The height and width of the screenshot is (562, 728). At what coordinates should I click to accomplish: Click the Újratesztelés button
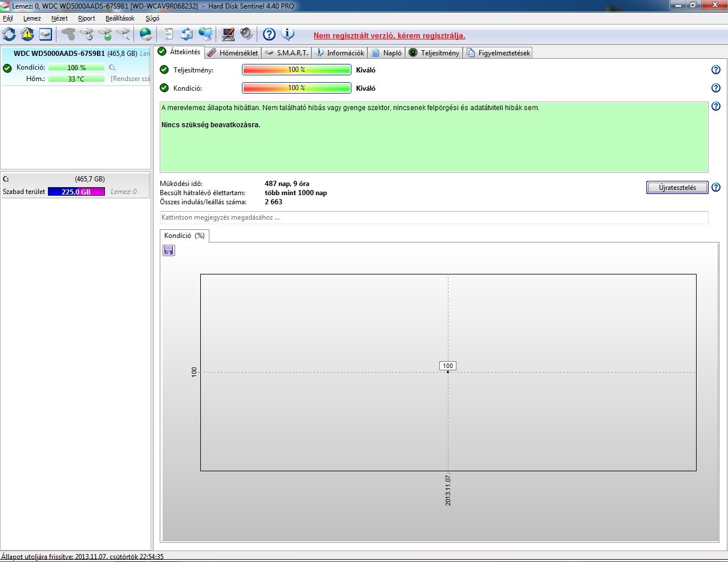click(677, 187)
